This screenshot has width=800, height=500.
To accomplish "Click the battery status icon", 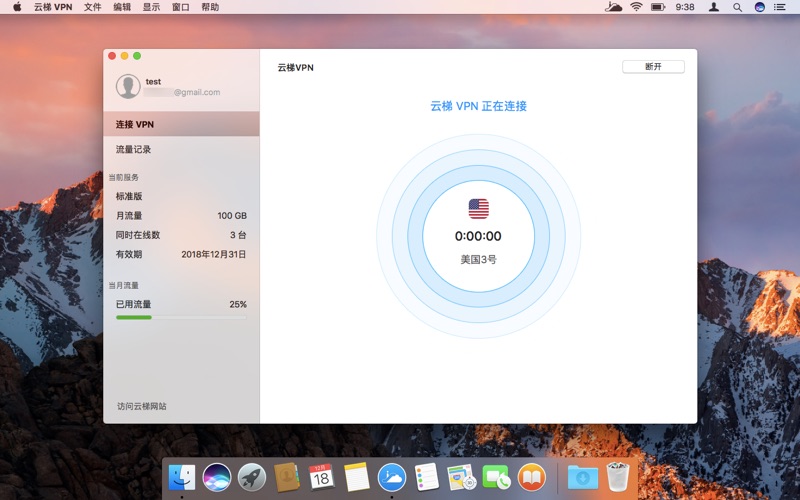I will click(658, 7).
